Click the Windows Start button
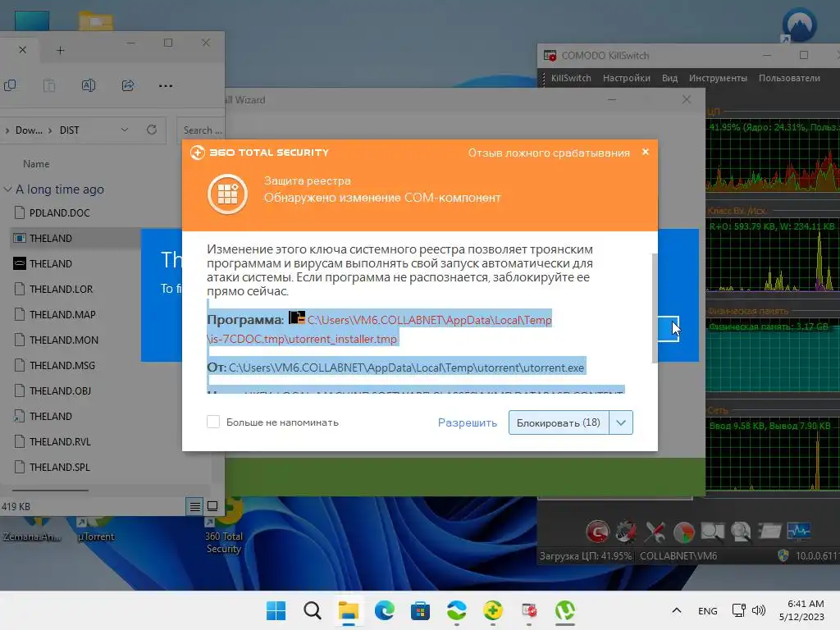 [276, 610]
